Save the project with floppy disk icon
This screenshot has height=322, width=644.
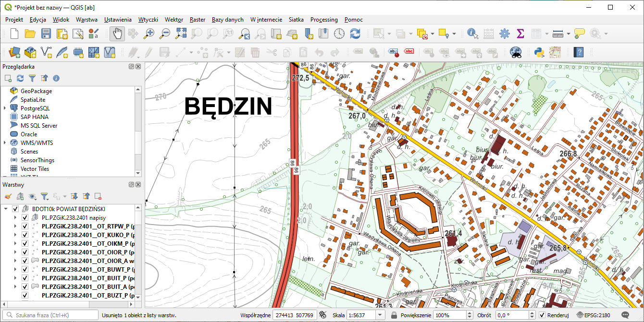(46, 34)
